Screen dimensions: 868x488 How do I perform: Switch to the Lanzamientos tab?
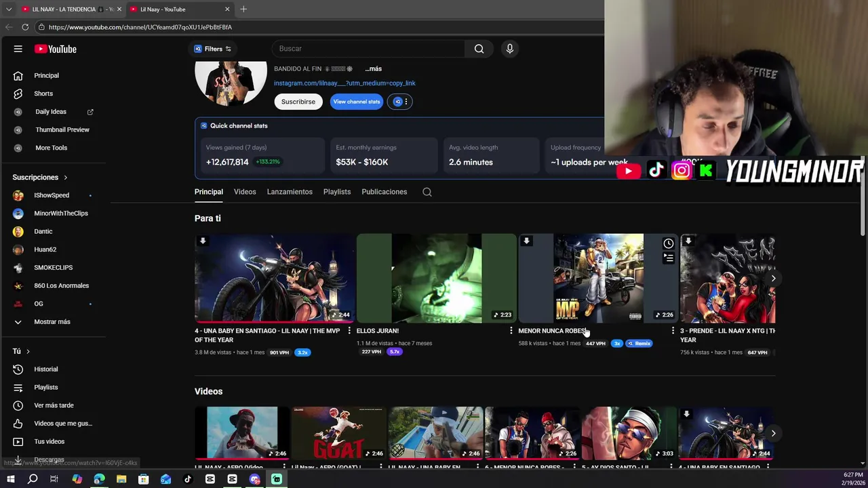(x=290, y=192)
